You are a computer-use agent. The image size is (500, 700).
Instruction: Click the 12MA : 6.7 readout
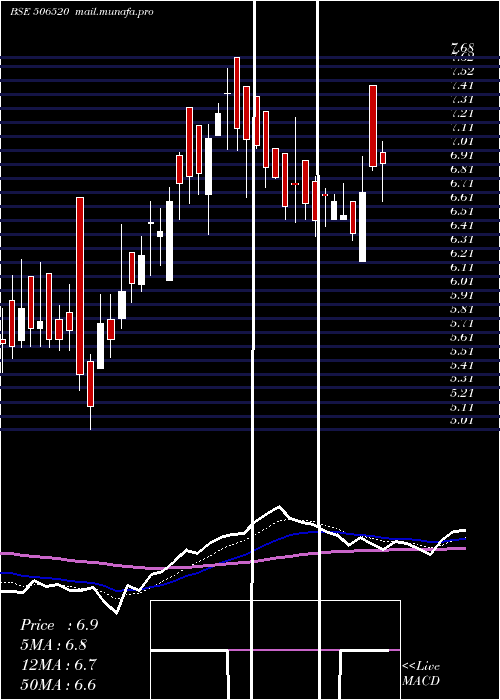coord(58,665)
